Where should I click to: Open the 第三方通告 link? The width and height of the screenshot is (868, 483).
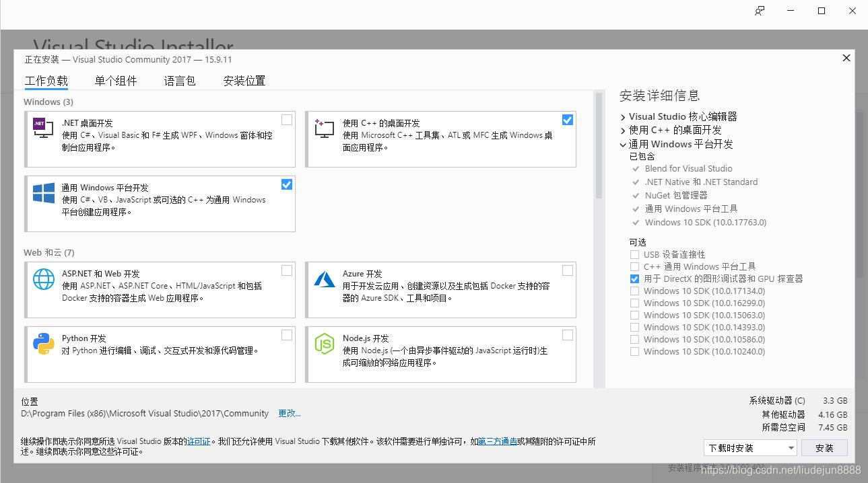point(498,441)
